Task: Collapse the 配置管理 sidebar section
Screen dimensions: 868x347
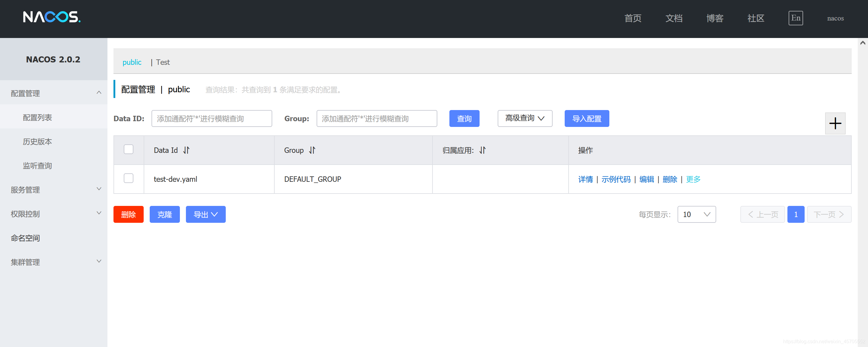Action: pos(54,93)
